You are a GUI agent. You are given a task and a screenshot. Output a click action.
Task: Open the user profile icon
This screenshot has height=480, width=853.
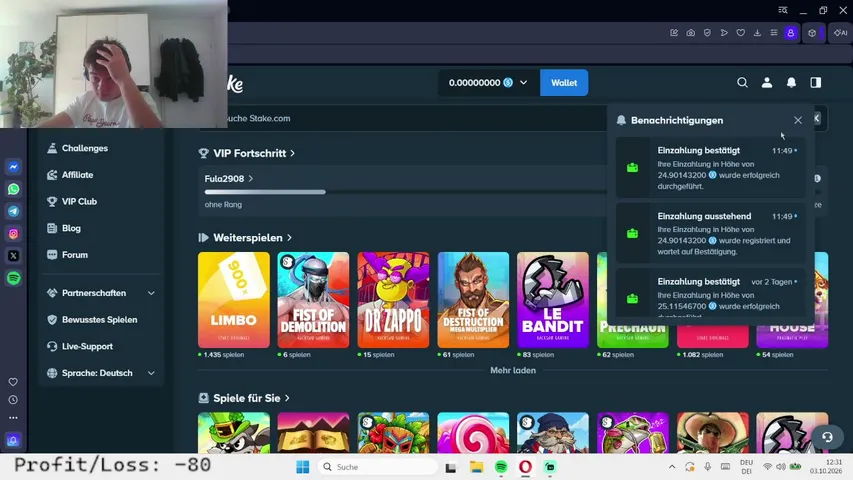point(767,83)
